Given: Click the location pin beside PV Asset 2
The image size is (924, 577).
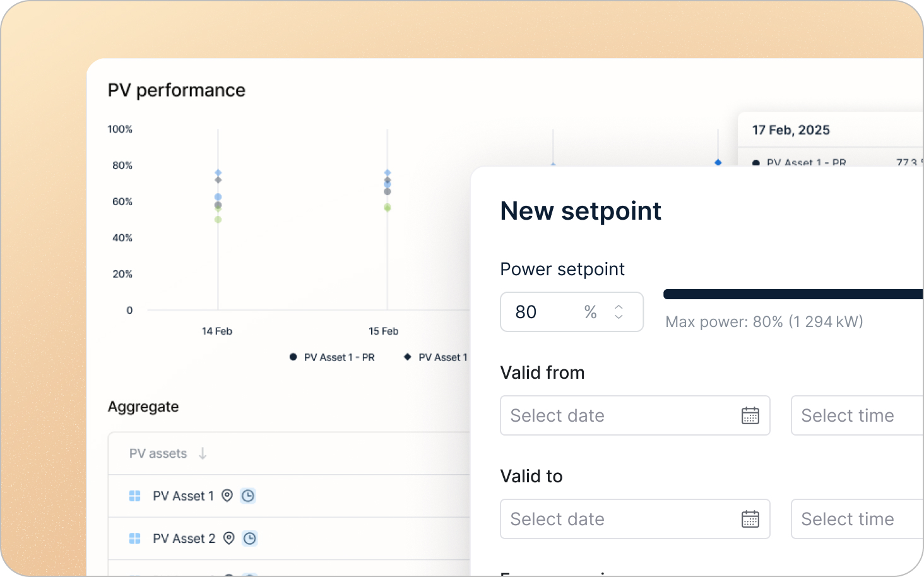Looking at the screenshot, I should pos(227,538).
